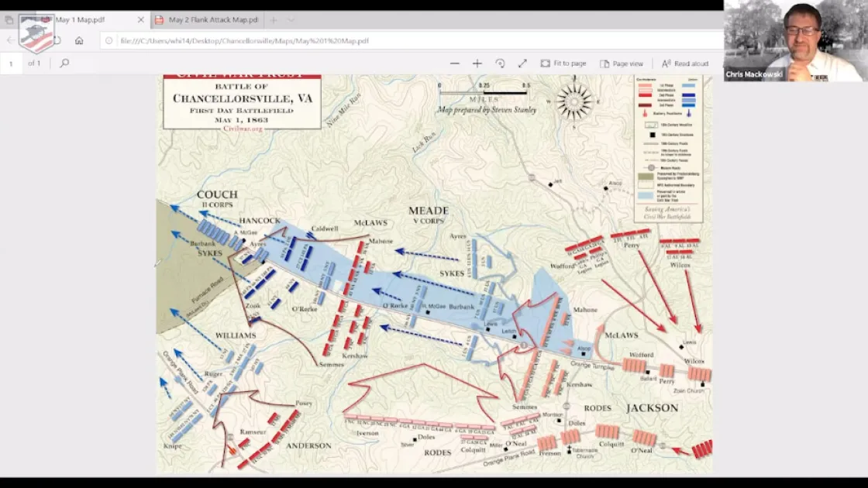Click the page number input box
The image size is (868, 488).
point(12,64)
